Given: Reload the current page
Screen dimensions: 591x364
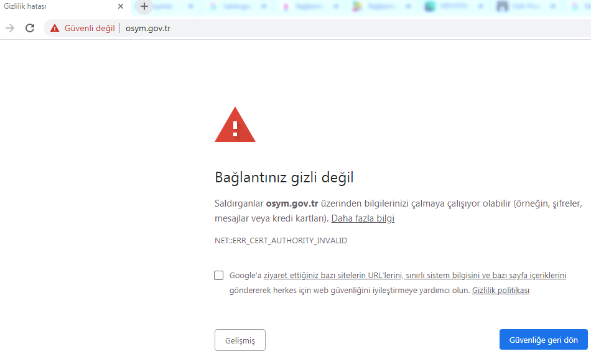Looking at the screenshot, I should [30, 28].
